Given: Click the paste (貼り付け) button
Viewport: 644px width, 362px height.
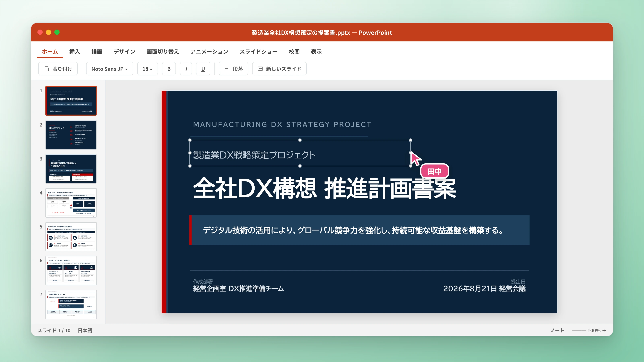Looking at the screenshot, I should 58,69.
